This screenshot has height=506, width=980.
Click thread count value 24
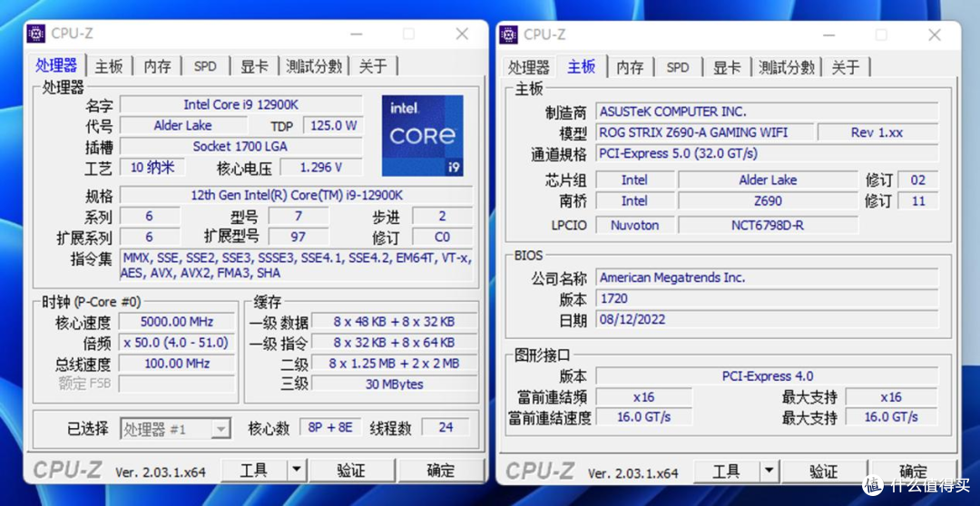[x=446, y=427]
